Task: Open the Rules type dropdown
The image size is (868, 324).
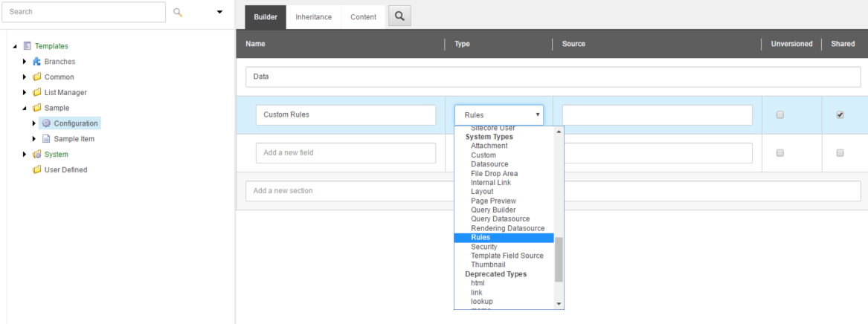Action: (x=499, y=115)
